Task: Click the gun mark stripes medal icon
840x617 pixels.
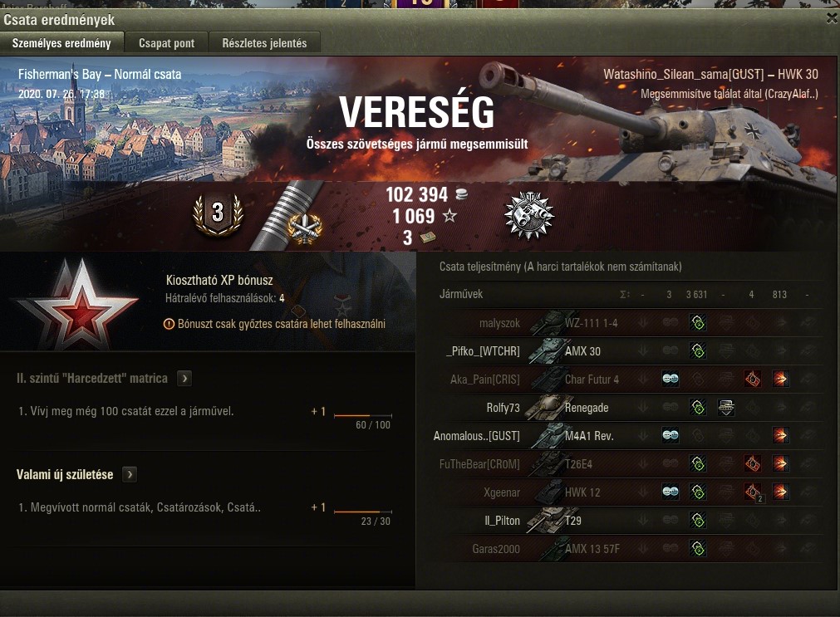Action: [288, 215]
